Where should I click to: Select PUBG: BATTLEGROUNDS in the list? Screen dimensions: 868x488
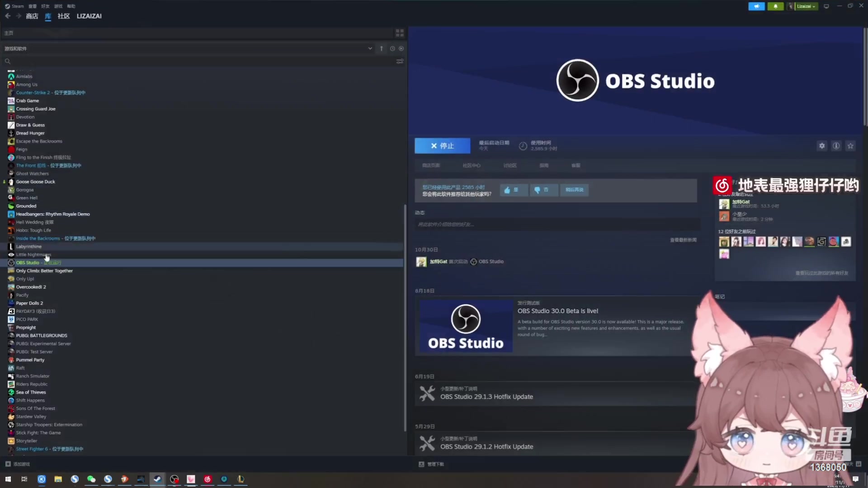pyautogui.click(x=42, y=336)
